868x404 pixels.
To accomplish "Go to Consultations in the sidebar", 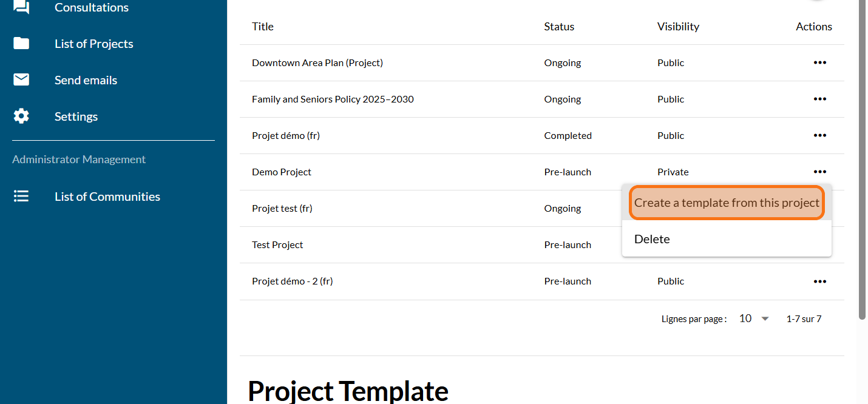I will pyautogui.click(x=92, y=7).
